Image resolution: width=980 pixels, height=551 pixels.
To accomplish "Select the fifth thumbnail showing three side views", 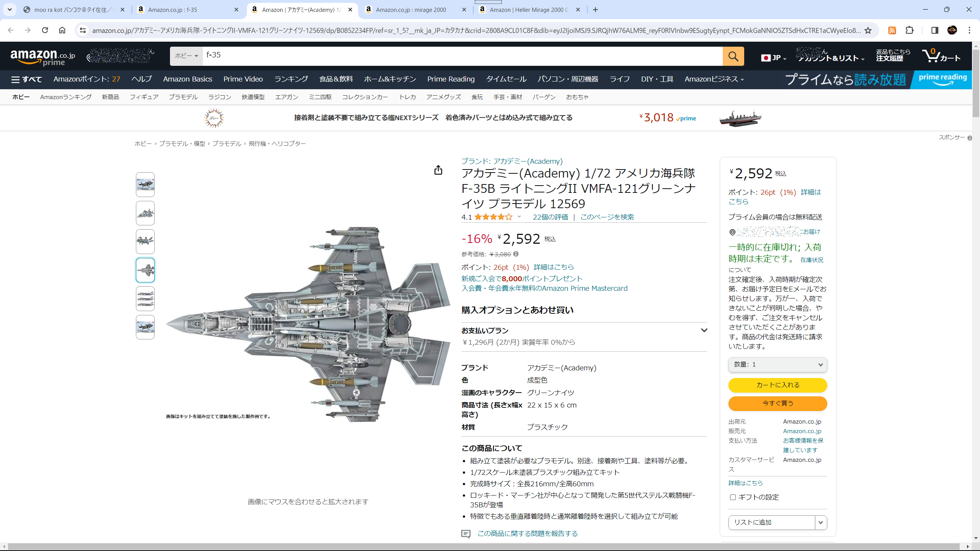I will tap(145, 298).
